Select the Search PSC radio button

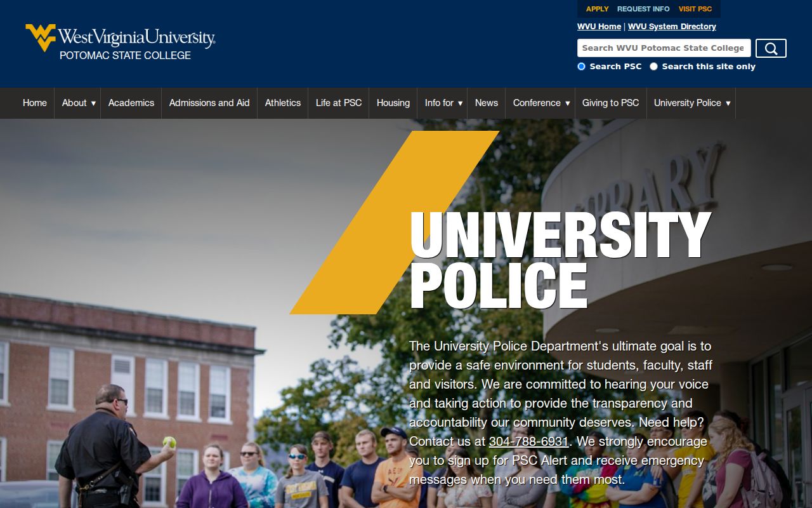581,66
